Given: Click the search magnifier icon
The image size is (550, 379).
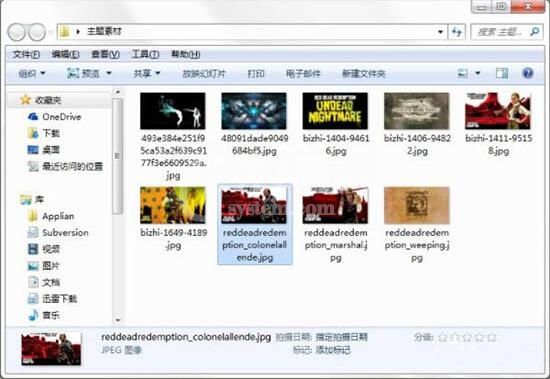Looking at the screenshot, I should point(534,32).
